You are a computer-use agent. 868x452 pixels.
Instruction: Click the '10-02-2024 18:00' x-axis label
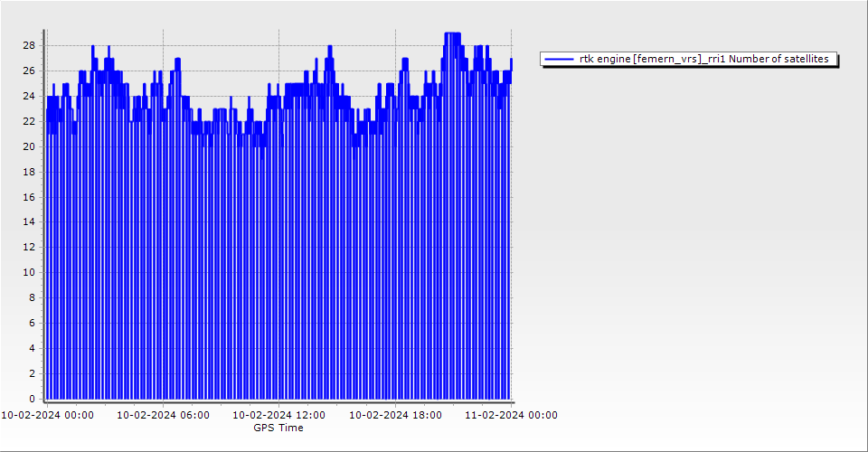point(395,416)
